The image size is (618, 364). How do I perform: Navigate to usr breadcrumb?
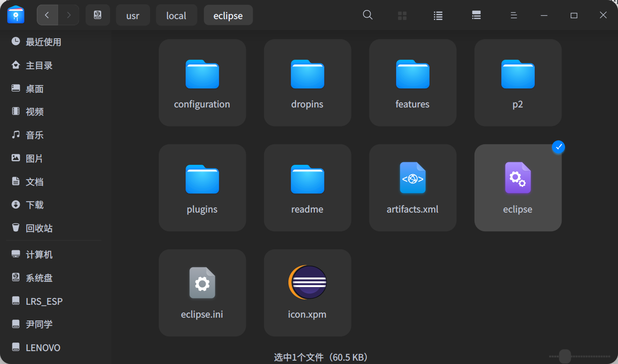click(x=133, y=15)
